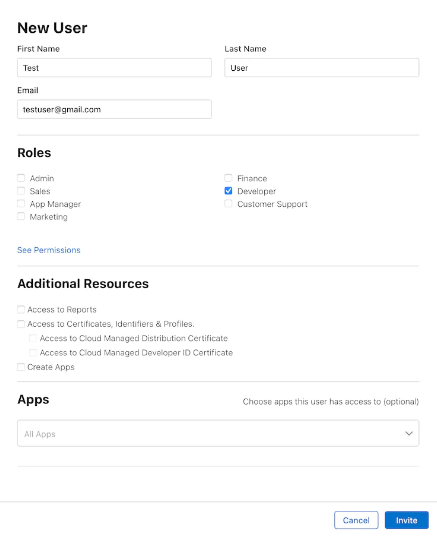
Task: Cancel the new user form
Action: click(x=356, y=520)
